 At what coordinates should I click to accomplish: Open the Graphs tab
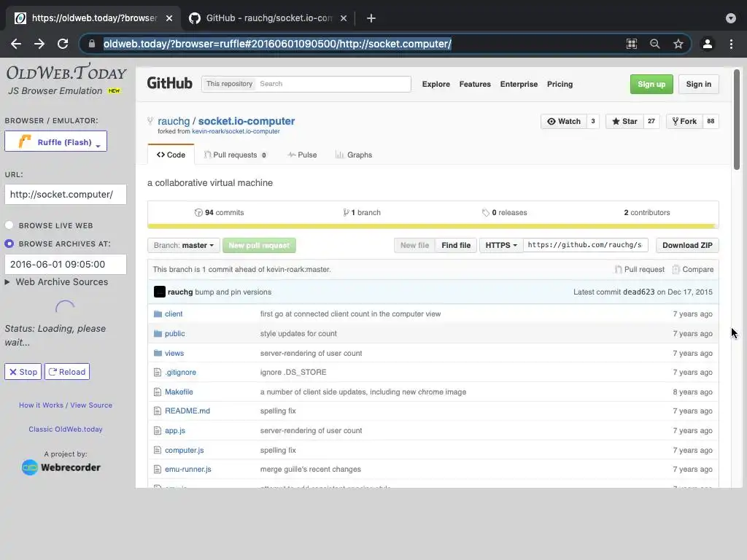(x=354, y=155)
